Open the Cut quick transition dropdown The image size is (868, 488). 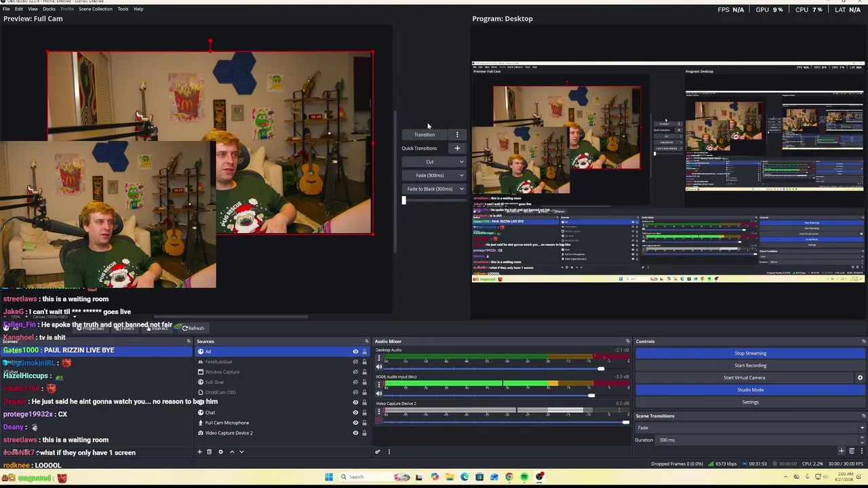(462, 162)
